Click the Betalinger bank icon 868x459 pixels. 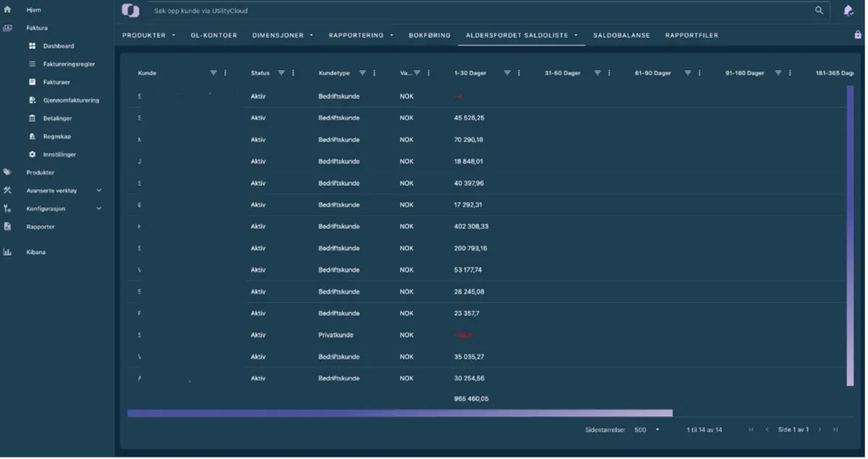pyautogui.click(x=33, y=119)
